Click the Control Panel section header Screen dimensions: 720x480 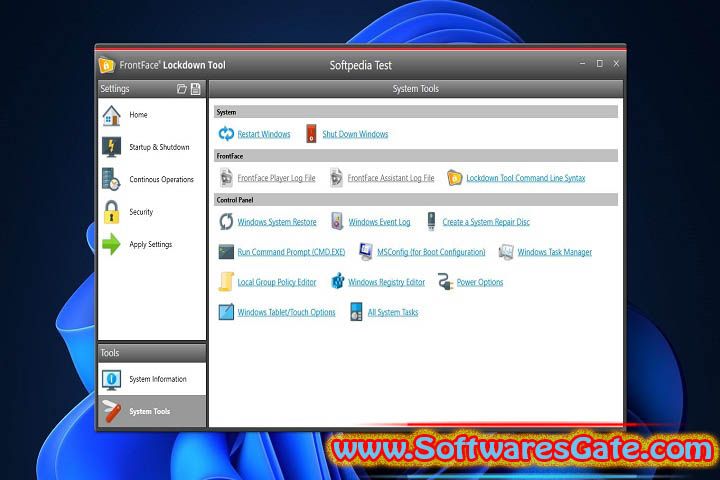pos(416,200)
